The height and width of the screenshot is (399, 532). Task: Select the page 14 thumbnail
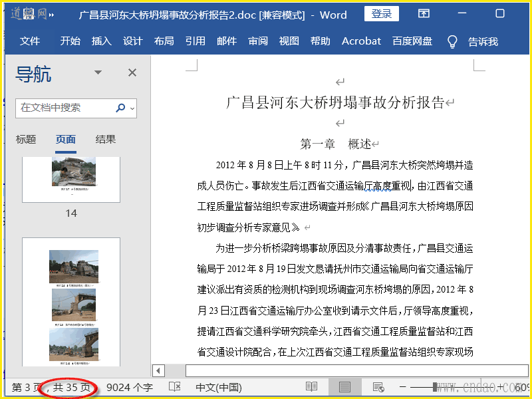coord(71,180)
